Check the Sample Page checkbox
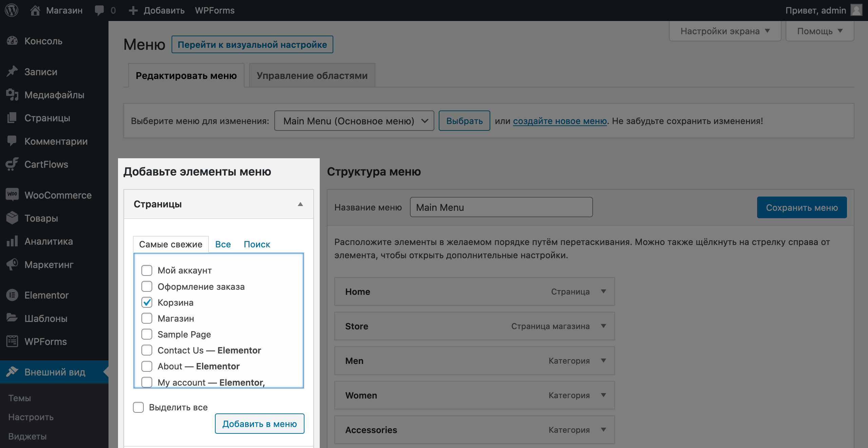This screenshot has height=448, width=868. pos(147,334)
